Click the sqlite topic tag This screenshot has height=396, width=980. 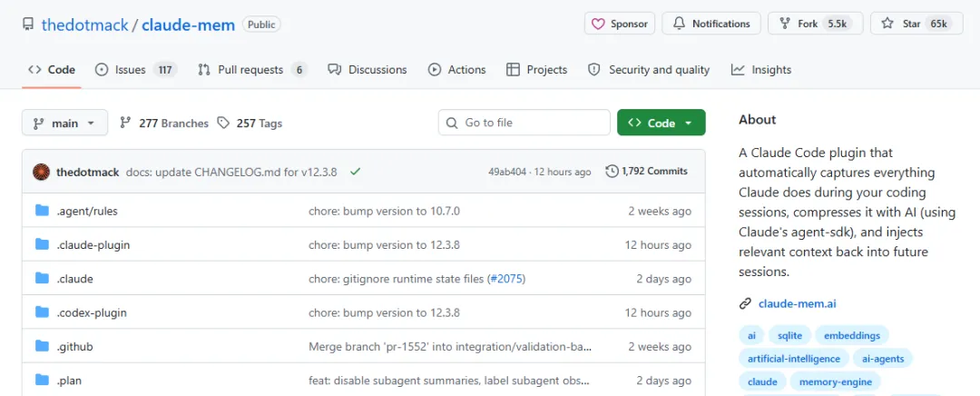[x=789, y=335]
